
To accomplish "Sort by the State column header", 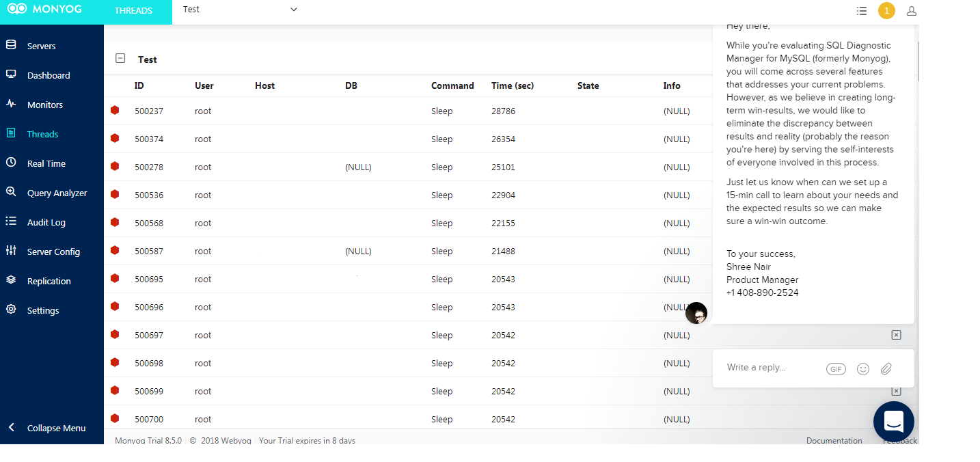I will (588, 85).
